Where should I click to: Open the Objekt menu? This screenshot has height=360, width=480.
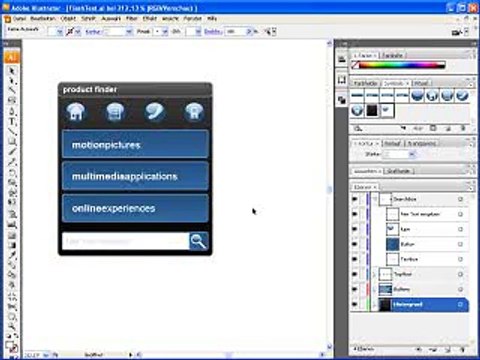pos(68,19)
